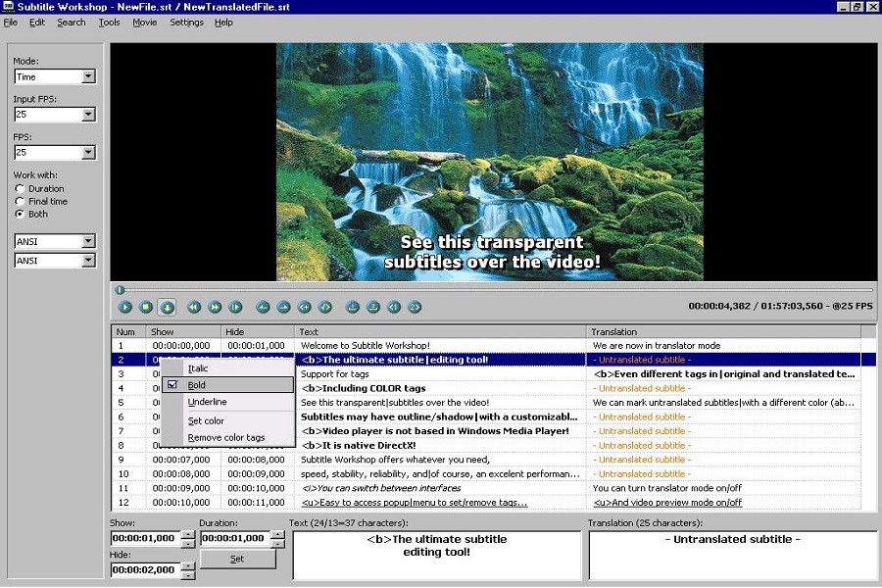882x588 pixels.
Task: Open the Movie menu
Action: pyautogui.click(x=144, y=23)
